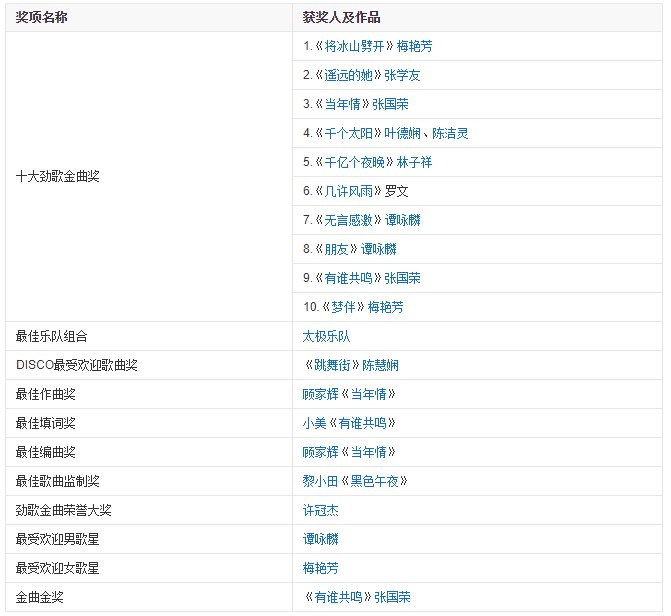Click the 《朋友》 song link
The image size is (671, 616).
tap(336, 249)
